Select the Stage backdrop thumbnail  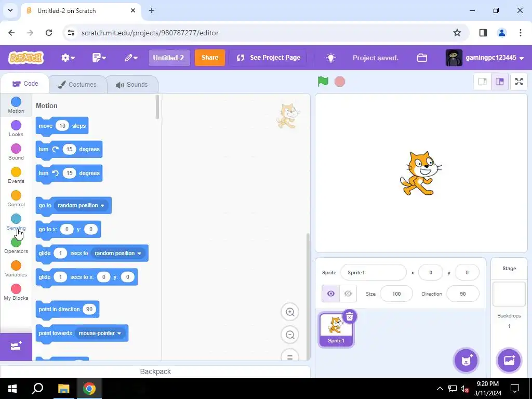click(509, 294)
